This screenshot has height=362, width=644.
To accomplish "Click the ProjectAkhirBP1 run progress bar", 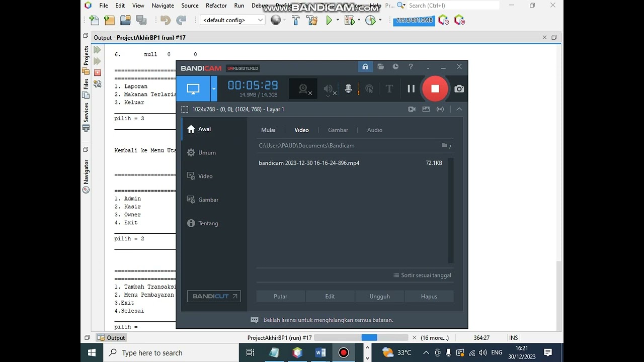I will pos(361,338).
